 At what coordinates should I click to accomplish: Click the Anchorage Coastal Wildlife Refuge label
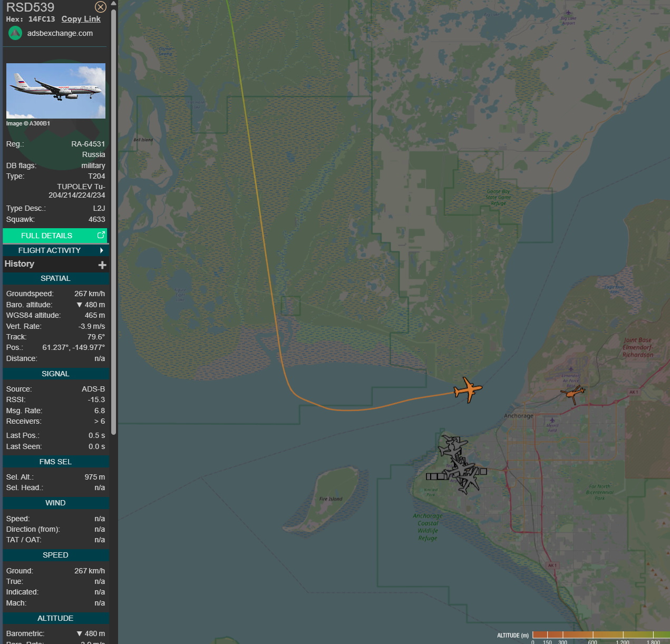click(x=428, y=527)
